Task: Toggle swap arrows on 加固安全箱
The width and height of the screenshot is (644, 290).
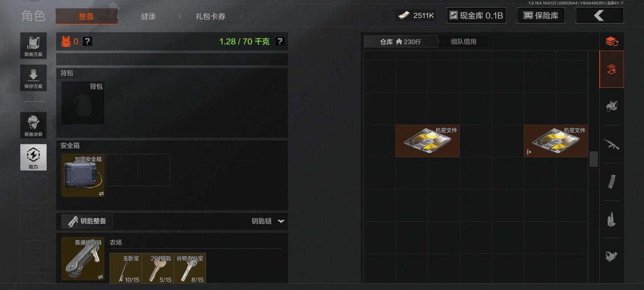Action: (x=101, y=193)
